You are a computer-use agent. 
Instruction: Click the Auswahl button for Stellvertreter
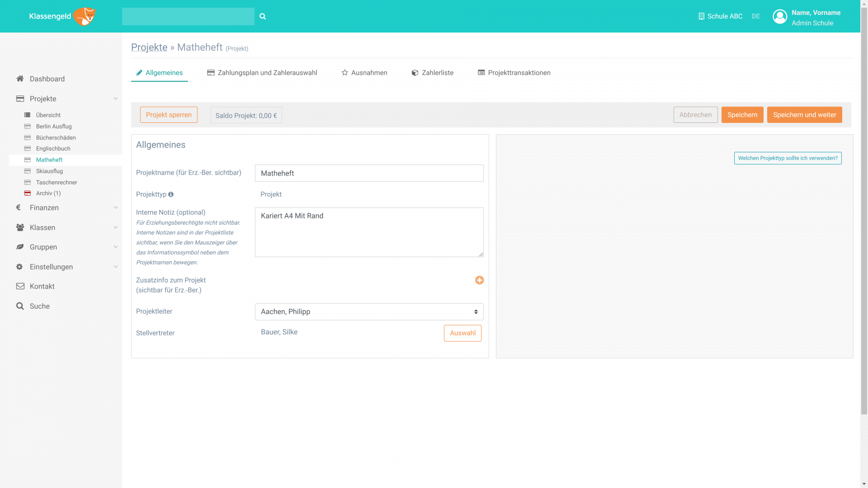coord(462,333)
